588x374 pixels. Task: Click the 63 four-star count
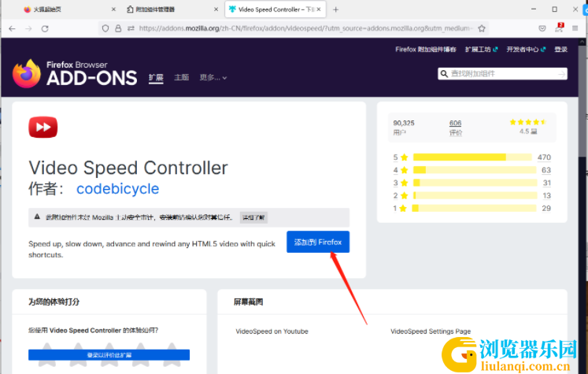[x=546, y=170]
